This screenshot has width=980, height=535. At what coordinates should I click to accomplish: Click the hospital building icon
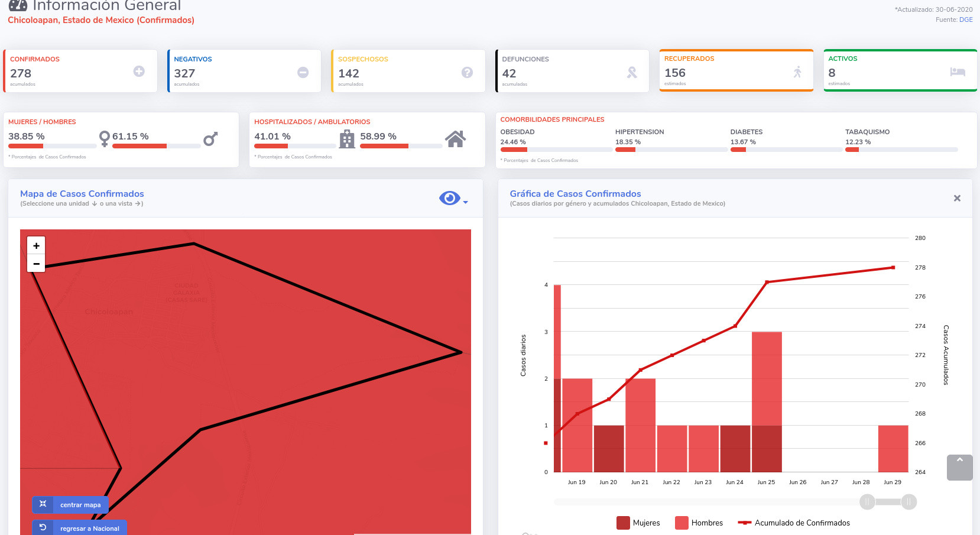click(x=347, y=139)
